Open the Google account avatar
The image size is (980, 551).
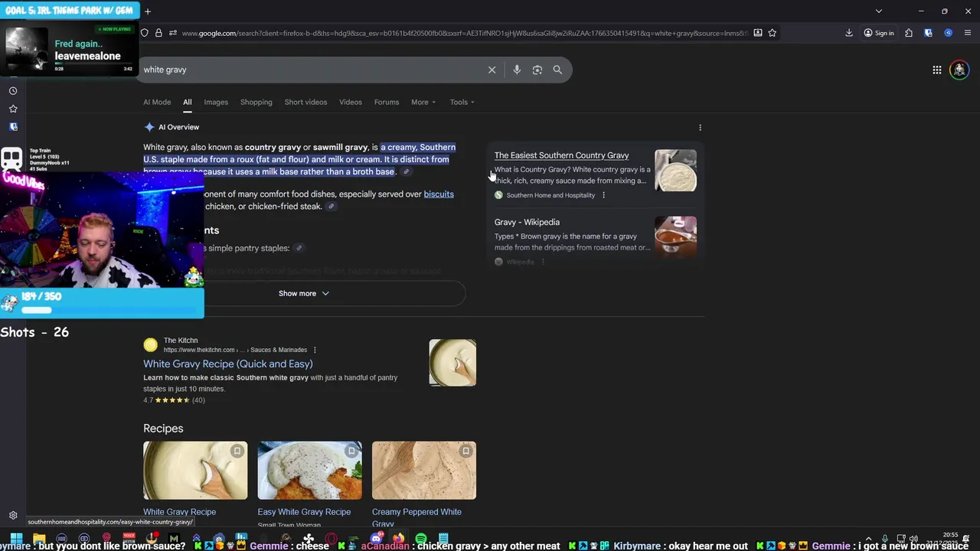(959, 70)
